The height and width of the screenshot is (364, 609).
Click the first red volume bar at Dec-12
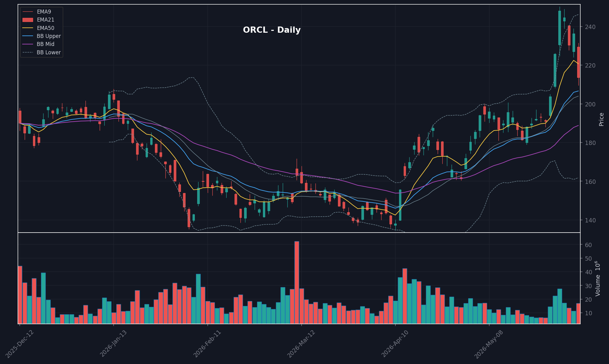20,295
